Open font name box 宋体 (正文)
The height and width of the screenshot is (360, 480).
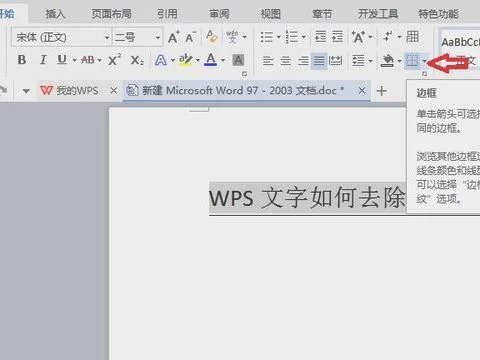(x=62, y=37)
